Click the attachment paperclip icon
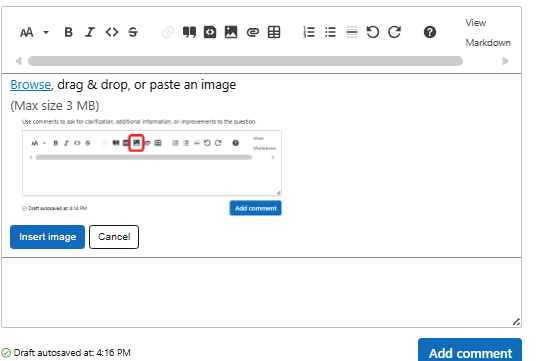This screenshot has height=361, width=544. pos(253,33)
